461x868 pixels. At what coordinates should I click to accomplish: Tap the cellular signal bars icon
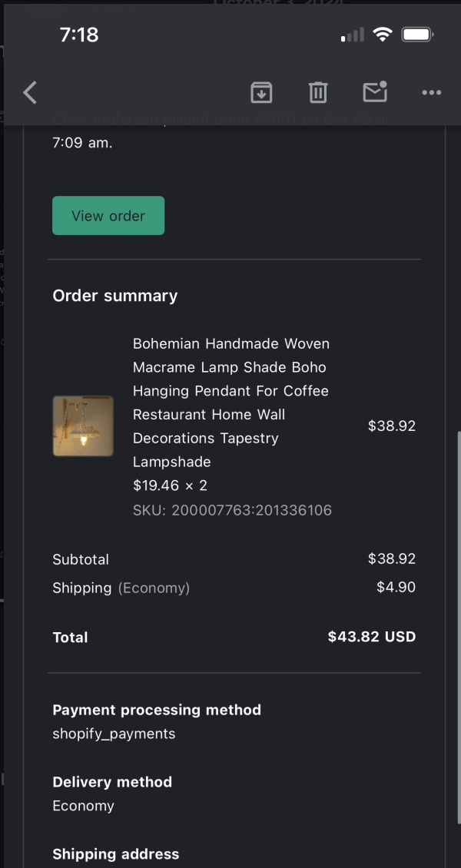coord(353,35)
